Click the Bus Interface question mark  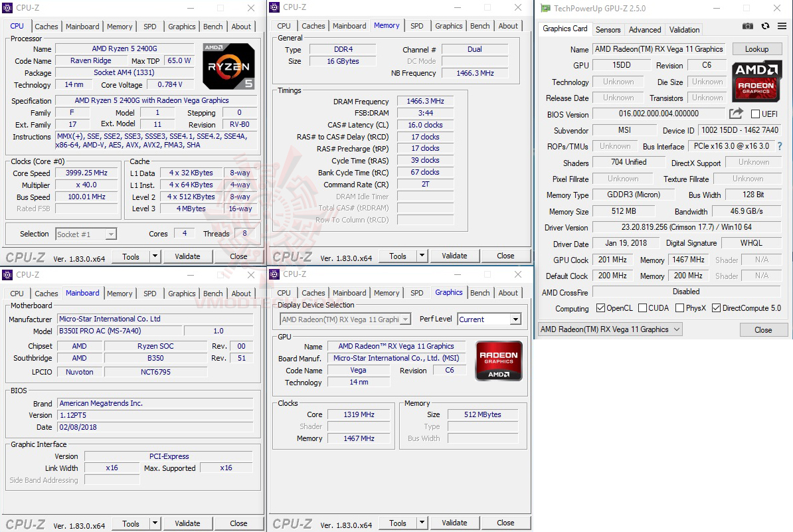click(779, 146)
